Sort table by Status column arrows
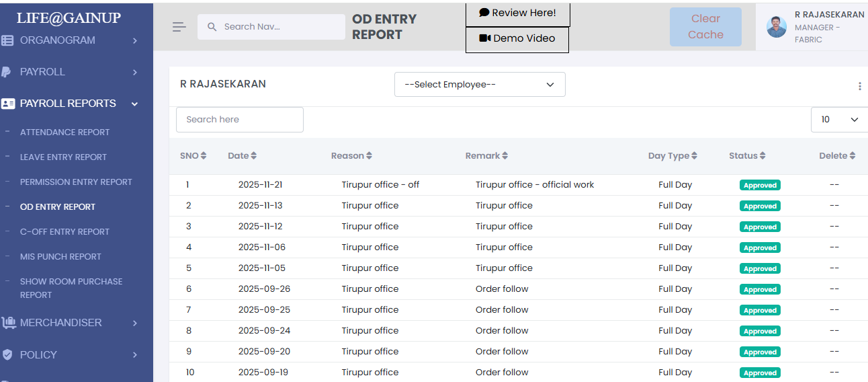868x382 pixels. 762,156
